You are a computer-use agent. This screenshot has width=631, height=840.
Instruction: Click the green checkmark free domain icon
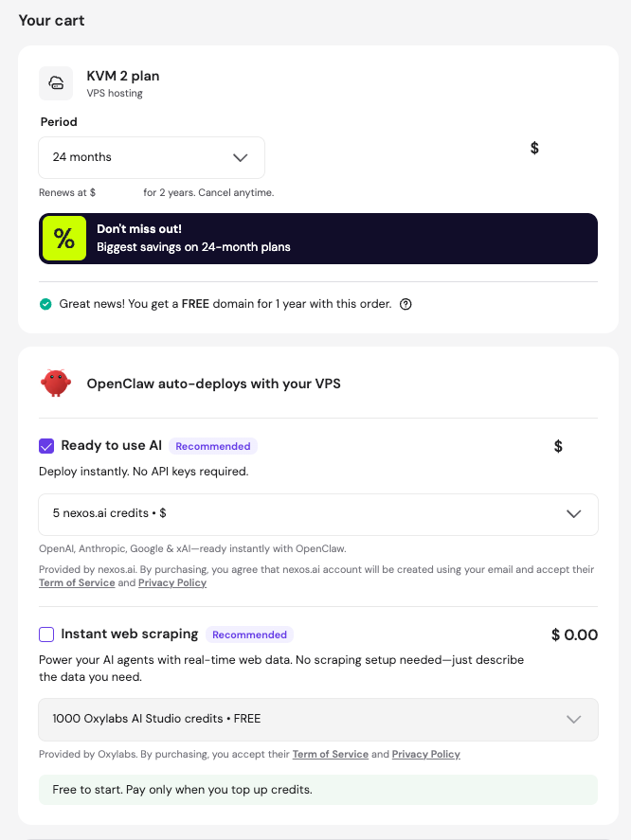tap(45, 304)
